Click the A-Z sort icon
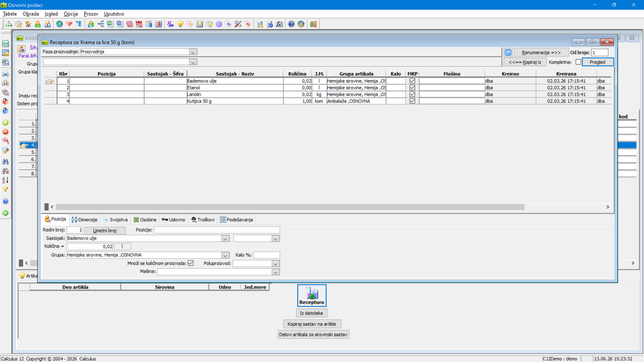 [6, 180]
